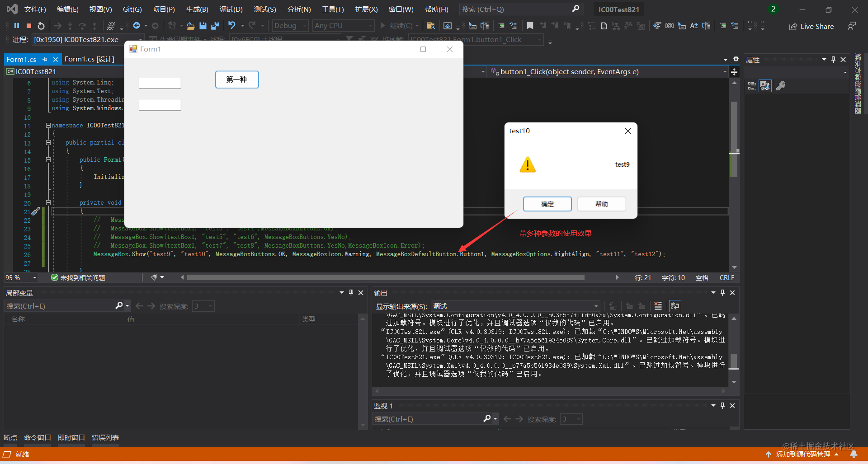Focus the Watch 1 搜索(Ctrl+E) box
Image resolution: width=868 pixels, height=464 pixels.
[x=428, y=419]
